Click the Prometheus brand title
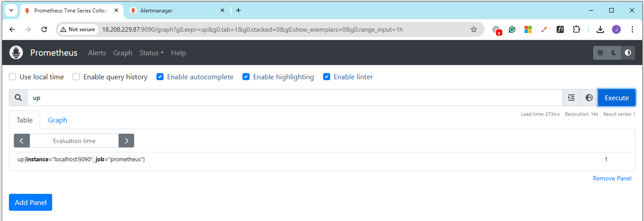This screenshot has width=644, height=221. click(54, 53)
